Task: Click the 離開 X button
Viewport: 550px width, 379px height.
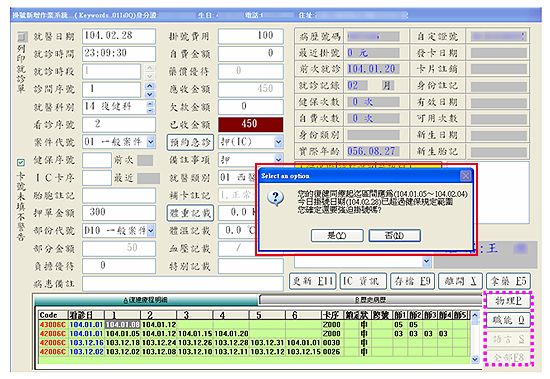Action: pyautogui.click(x=461, y=281)
